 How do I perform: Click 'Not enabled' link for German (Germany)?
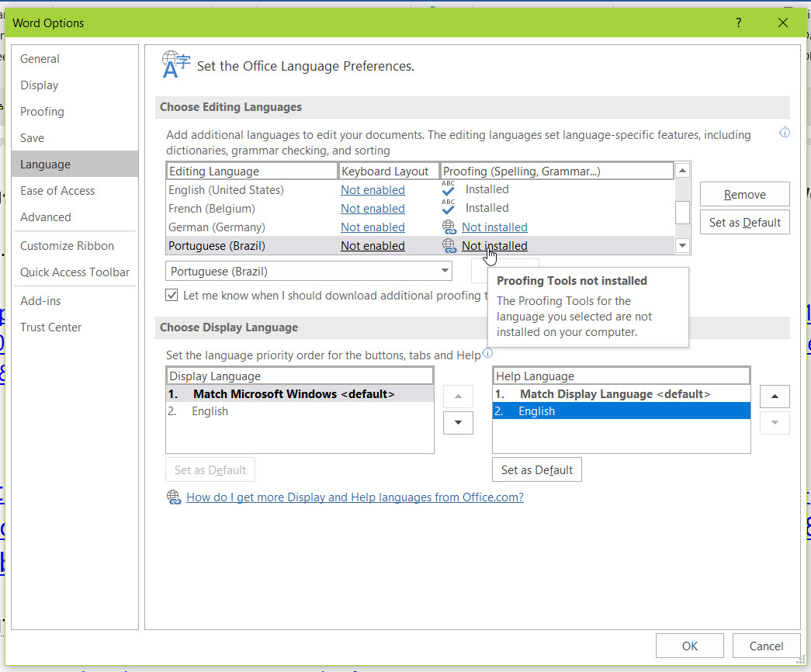pyautogui.click(x=373, y=227)
